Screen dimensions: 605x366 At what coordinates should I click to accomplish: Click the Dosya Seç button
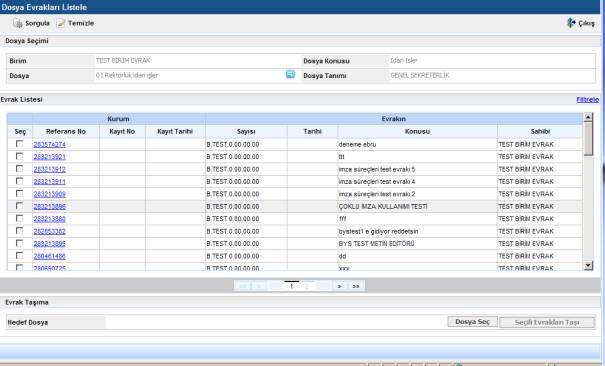pyautogui.click(x=472, y=322)
